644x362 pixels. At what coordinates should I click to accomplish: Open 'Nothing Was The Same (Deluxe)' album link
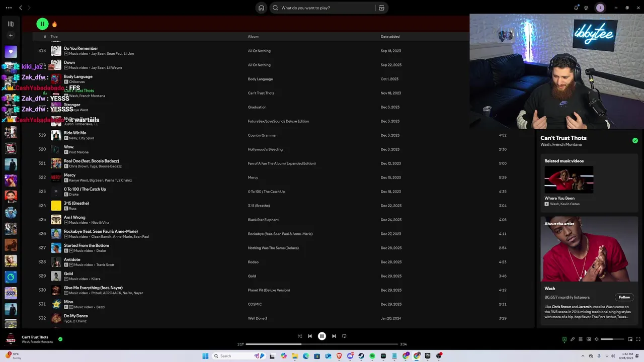(x=273, y=248)
